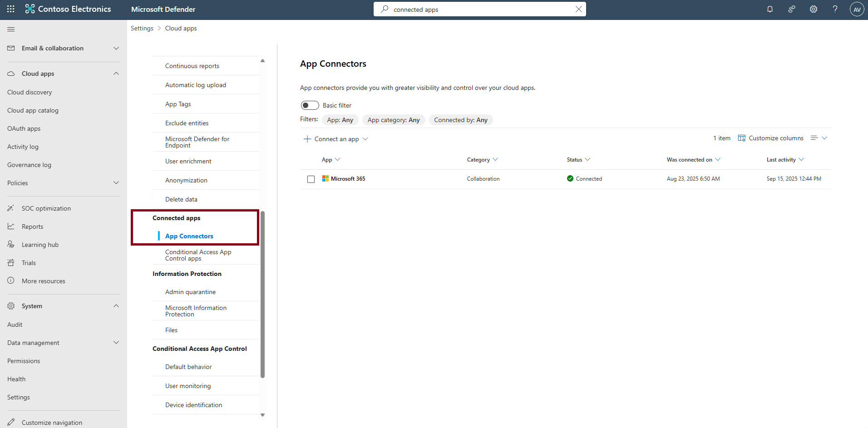Collapse the System section chevron
This screenshot has height=428, width=868.
pyautogui.click(x=116, y=306)
